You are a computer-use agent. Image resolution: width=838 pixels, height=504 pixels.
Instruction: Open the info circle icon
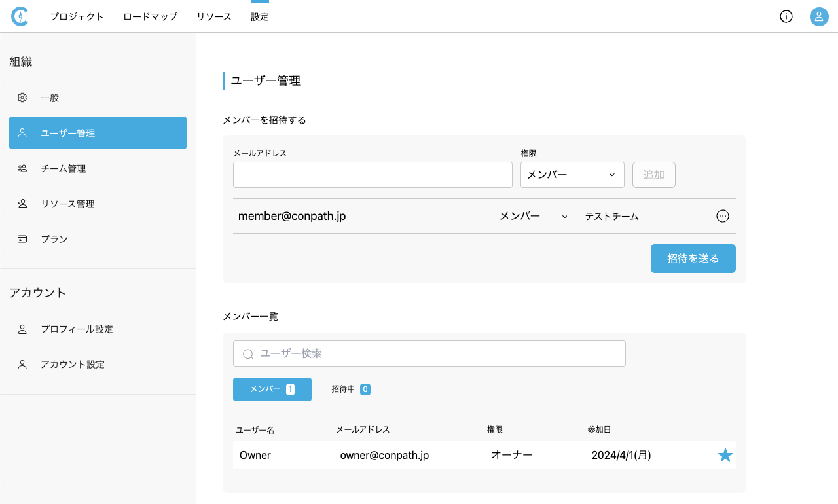786,16
